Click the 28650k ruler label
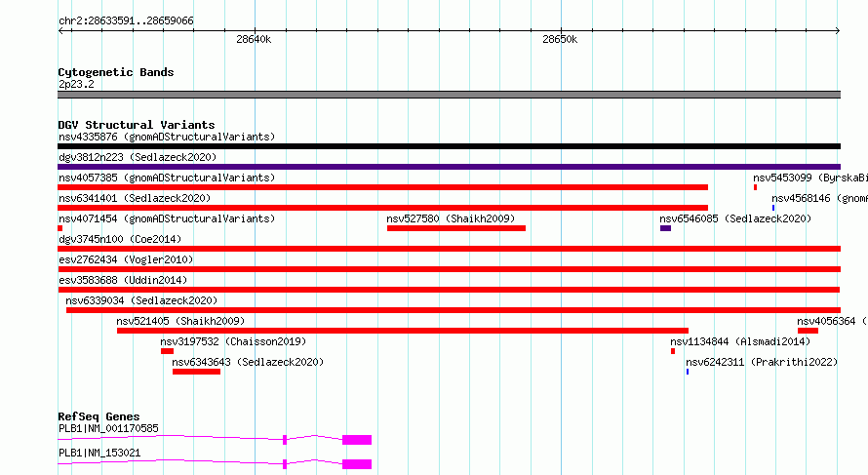This screenshot has width=868, height=475. pyautogui.click(x=560, y=39)
